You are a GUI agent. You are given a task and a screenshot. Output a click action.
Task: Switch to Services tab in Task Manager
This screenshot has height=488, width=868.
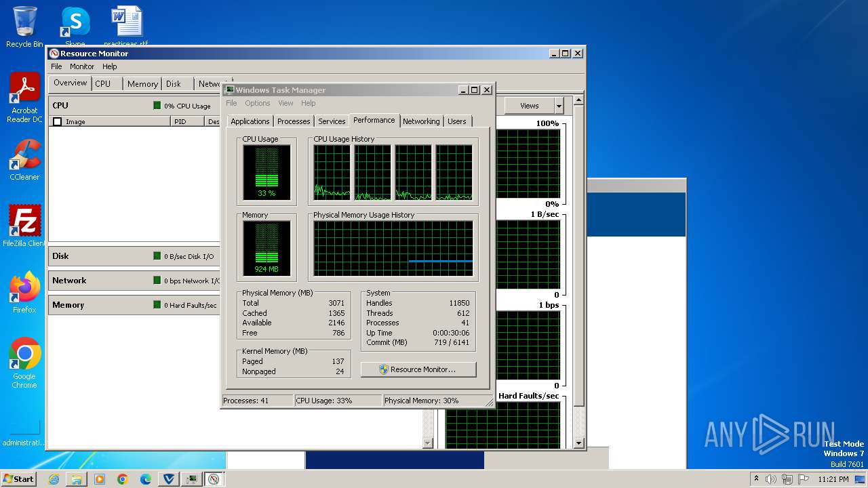coord(332,121)
